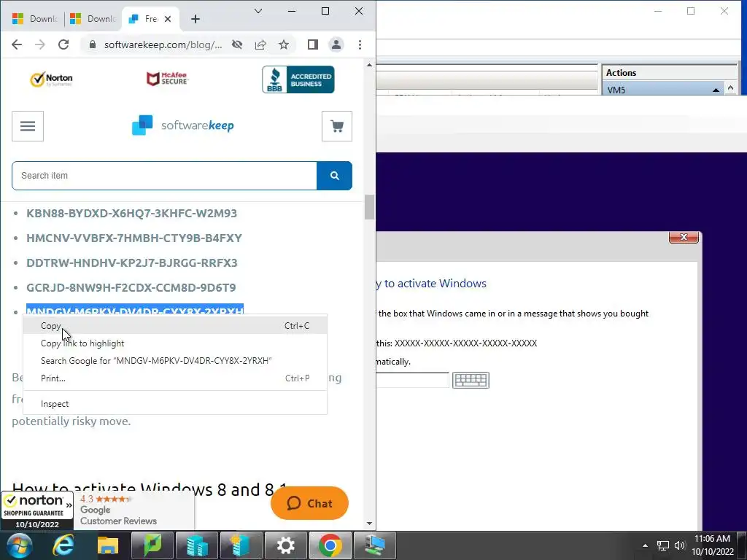The height and width of the screenshot is (560, 747).
Task: Choose Inspect from the context menu
Action: (175, 404)
